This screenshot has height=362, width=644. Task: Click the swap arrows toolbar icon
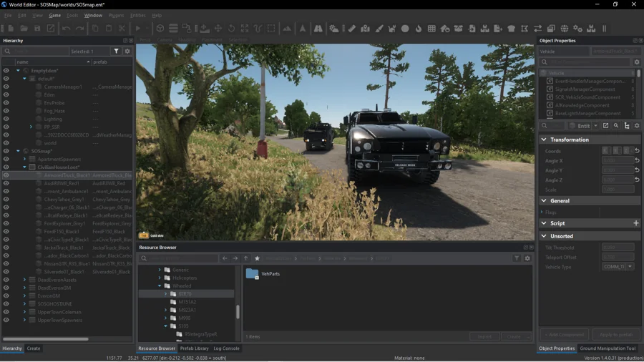click(537, 29)
